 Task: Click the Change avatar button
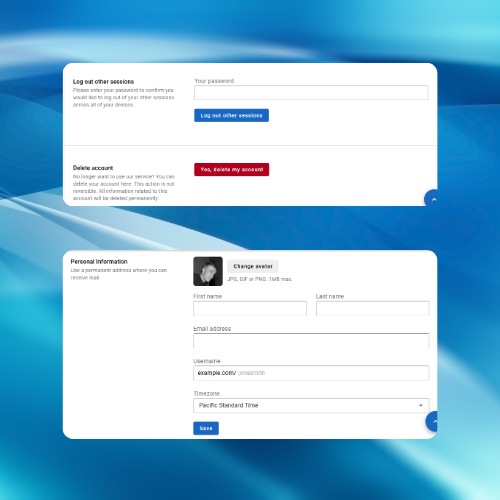253,266
